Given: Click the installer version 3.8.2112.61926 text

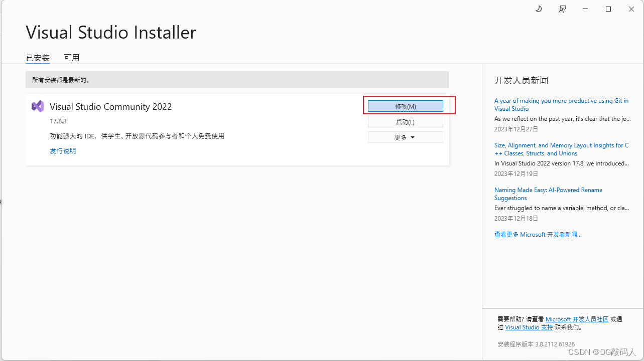Looking at the screenshot, I should point(536,344).
